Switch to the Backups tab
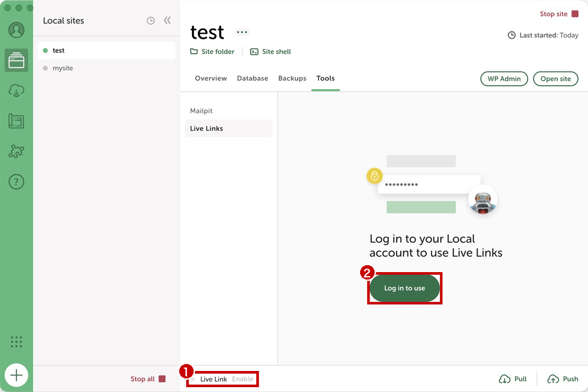Viewport: 588px width, 392px height. 292,78
